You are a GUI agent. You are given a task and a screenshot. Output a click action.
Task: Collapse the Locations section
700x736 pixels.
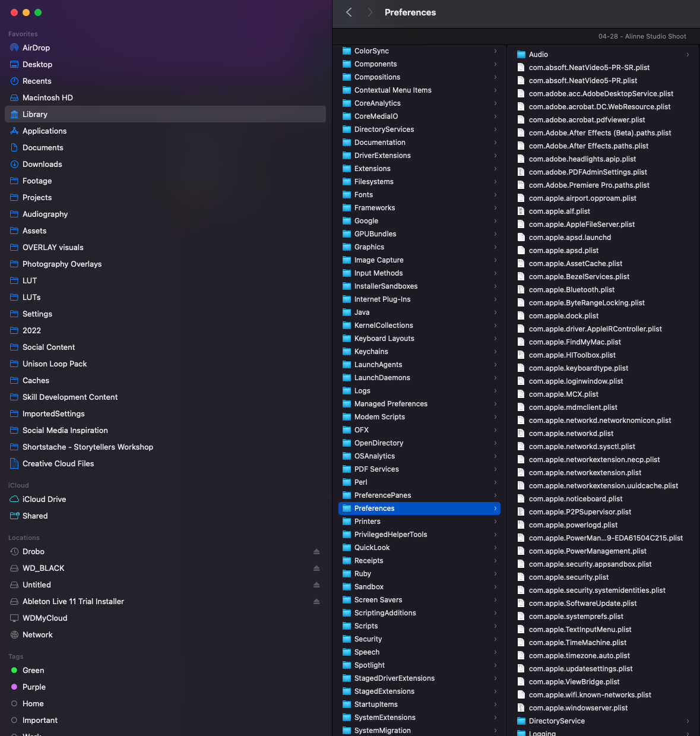click(24, 537)
